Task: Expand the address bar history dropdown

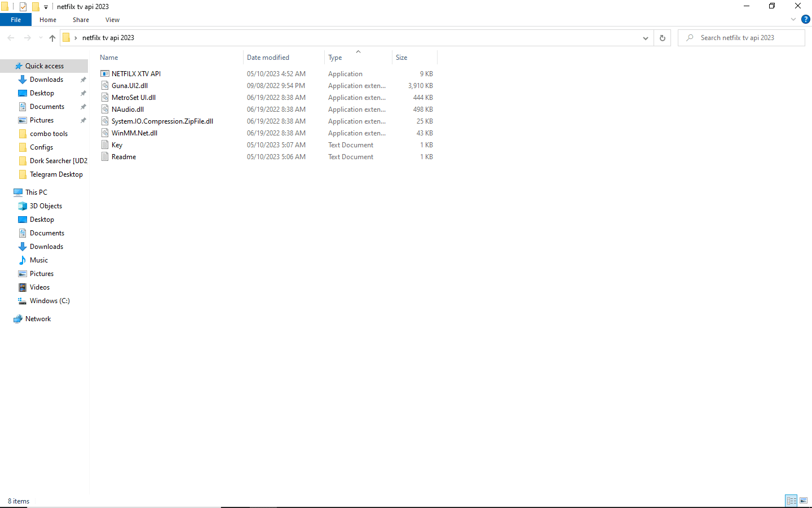Action: click(646, 38)
